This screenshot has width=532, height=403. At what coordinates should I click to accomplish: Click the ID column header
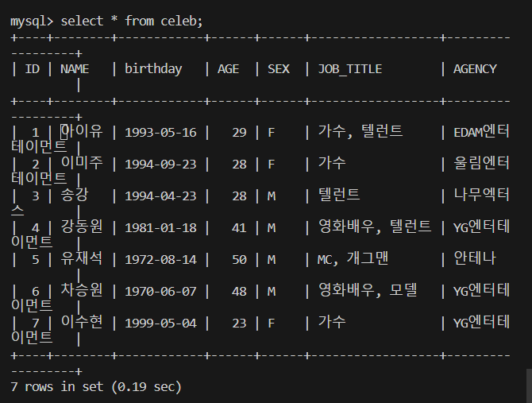pos(33,69)
